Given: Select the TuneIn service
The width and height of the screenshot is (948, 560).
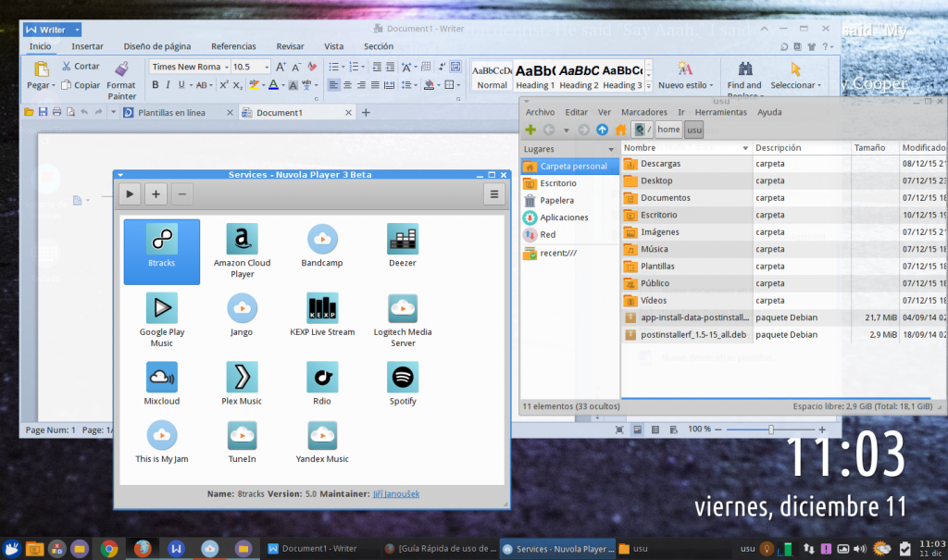Looking at the screenshot, I should click(x=242, y=442).
